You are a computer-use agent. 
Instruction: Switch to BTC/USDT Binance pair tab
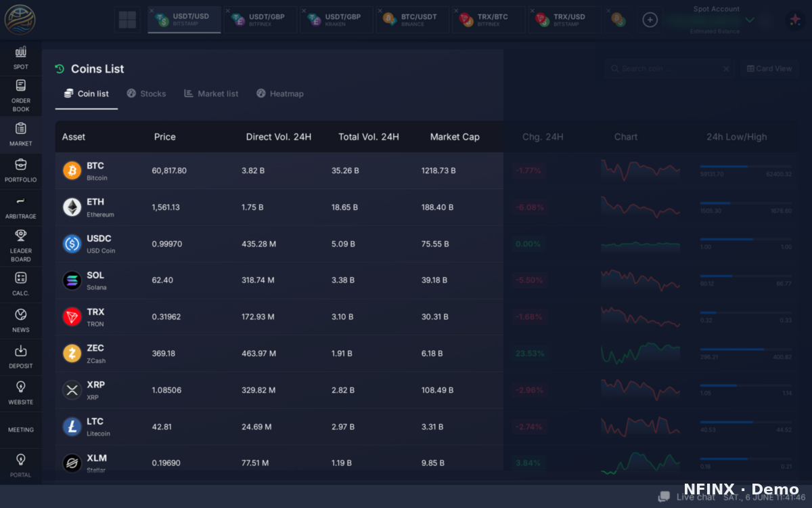[x=412, y=20]
